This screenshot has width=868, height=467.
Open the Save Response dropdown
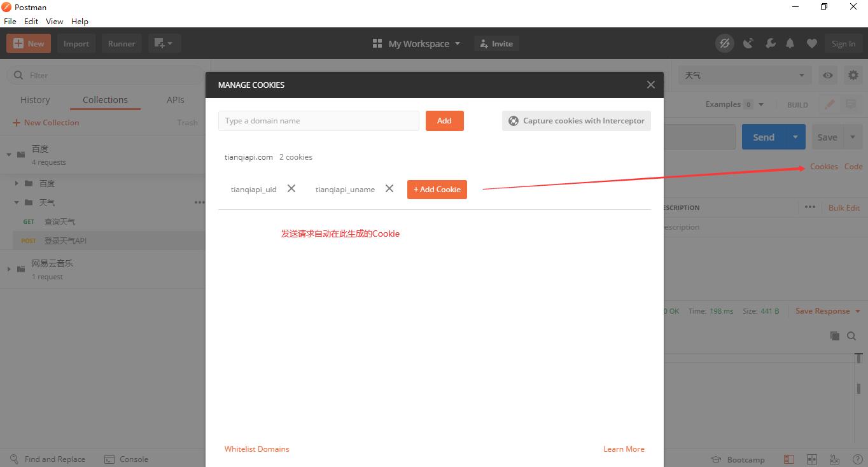pyautogui.click(x=828, y=311)
